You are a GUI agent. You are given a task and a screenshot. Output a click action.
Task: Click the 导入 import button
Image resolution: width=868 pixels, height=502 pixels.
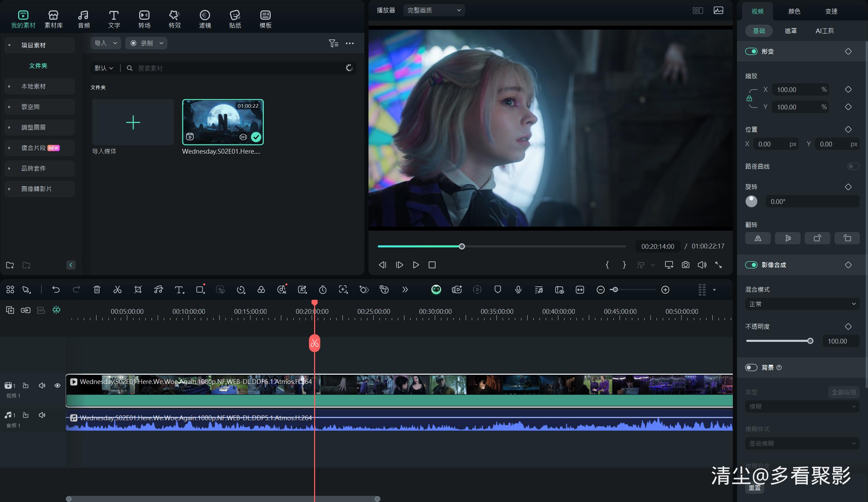101,43
